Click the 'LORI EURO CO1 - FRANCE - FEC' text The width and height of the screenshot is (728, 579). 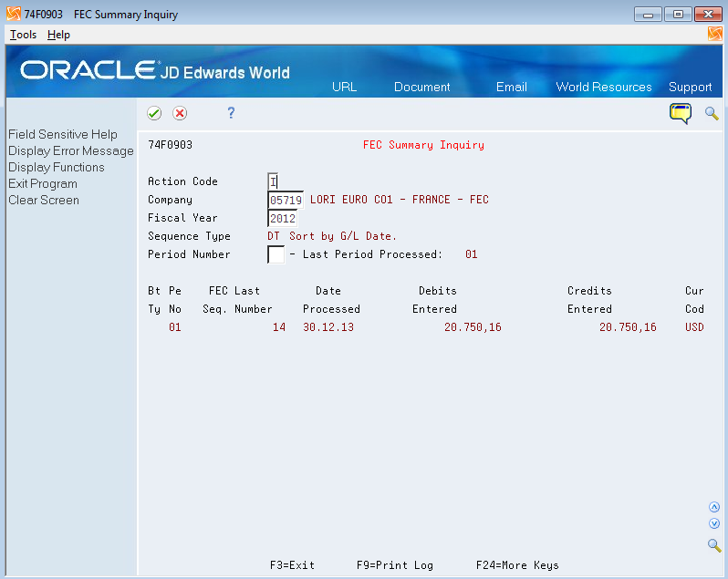(400, 200)
